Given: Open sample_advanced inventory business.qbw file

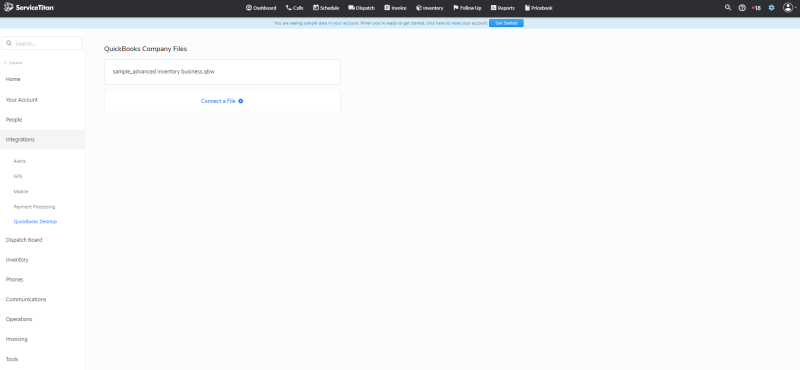Looking at the screenshot, I should (x=222, y=72).
